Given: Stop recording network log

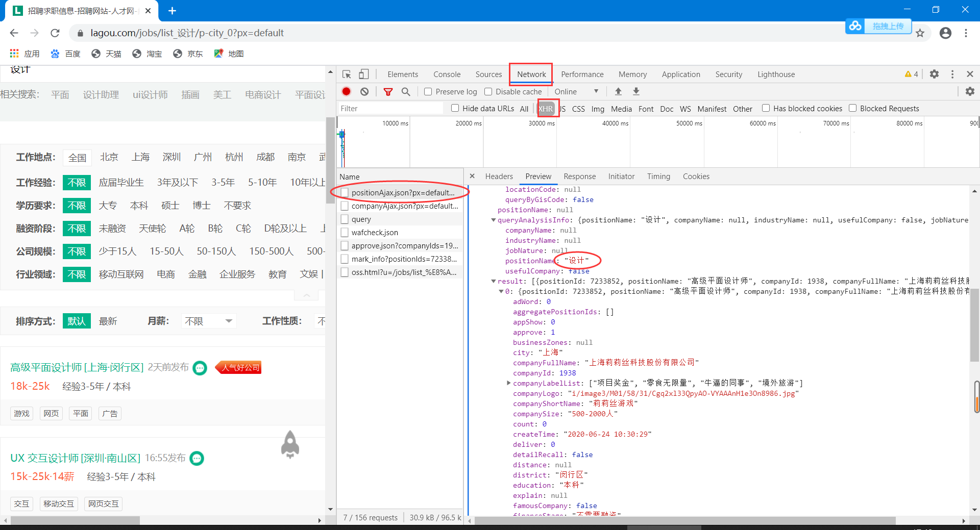Looking at the screenshot, I should point(347,92).
